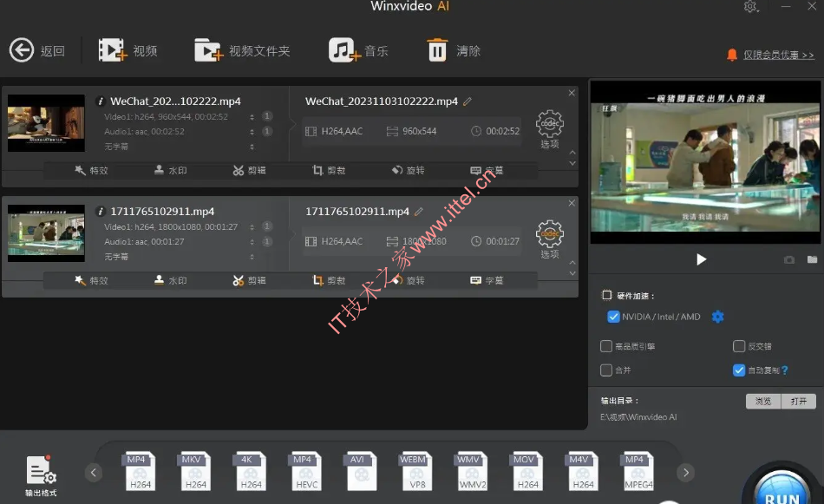The height and width of the screenshot is (504, 824).
Task: Open 旋转 rotate for the WeChat video
Action: [408, 170]
